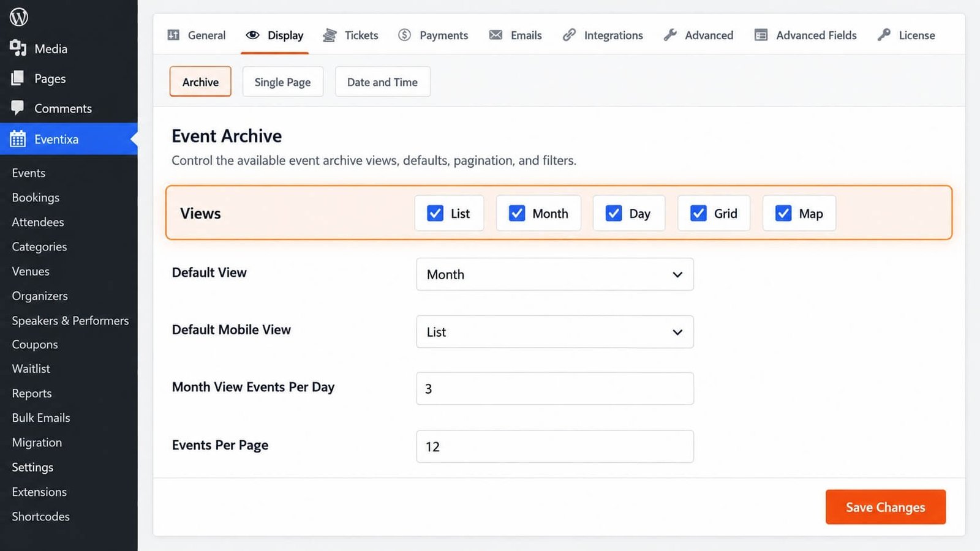Click the Payments dollar icon
This screenshot has width=980, height=551.
coord(404,35)
